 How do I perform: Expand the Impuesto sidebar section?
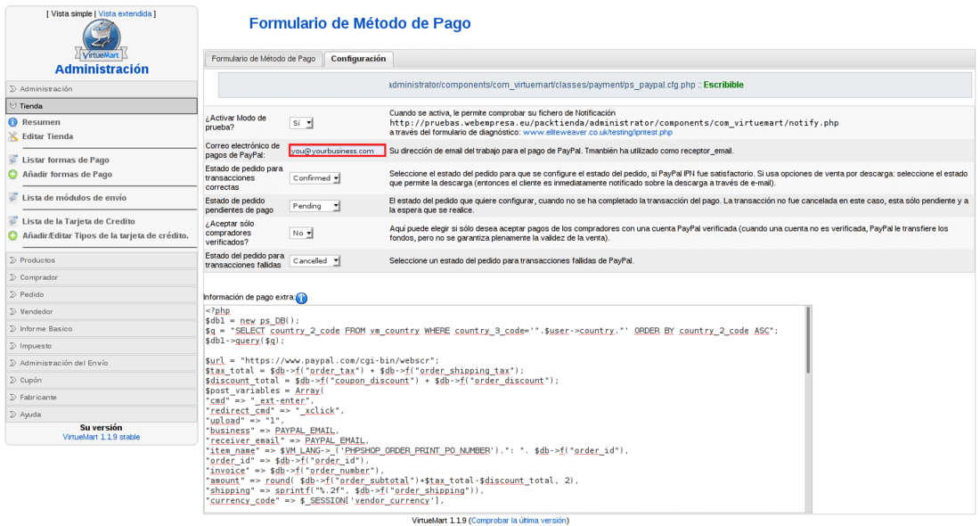102,346
